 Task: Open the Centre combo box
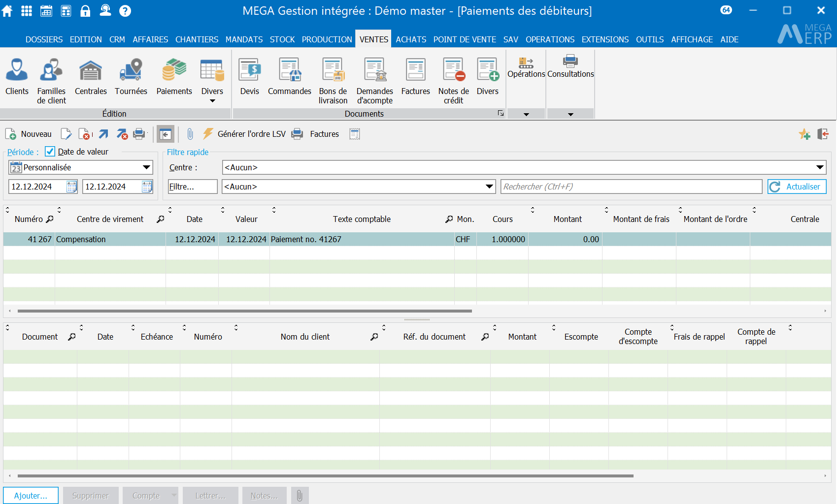(x=524, y=167)
